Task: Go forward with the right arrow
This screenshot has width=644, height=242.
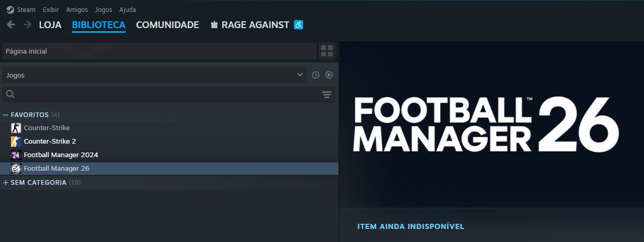Action: [x=27, y=25]
